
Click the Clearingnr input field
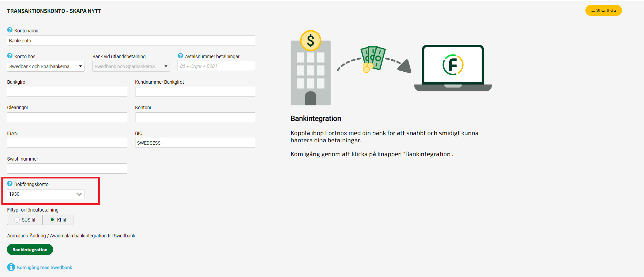pos(67,117)
